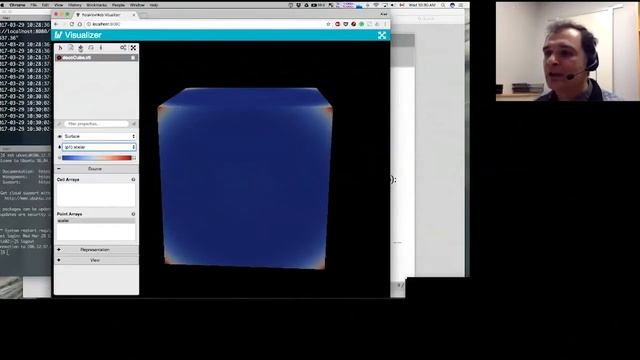Image resolution: width=640 pixels, height=360 pixels.
Task: Open Spotlight search in the macOS menu bar
Action: (443, 5)
